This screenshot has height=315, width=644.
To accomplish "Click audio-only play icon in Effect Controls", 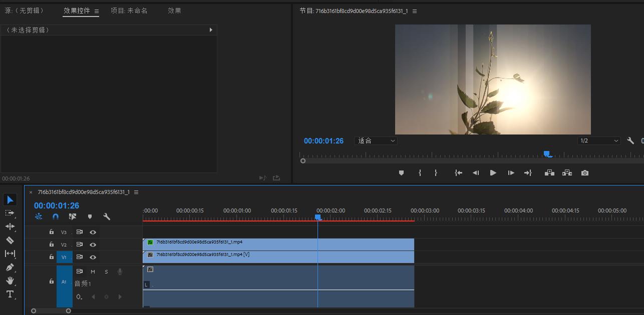I will (x=263, y=178).
